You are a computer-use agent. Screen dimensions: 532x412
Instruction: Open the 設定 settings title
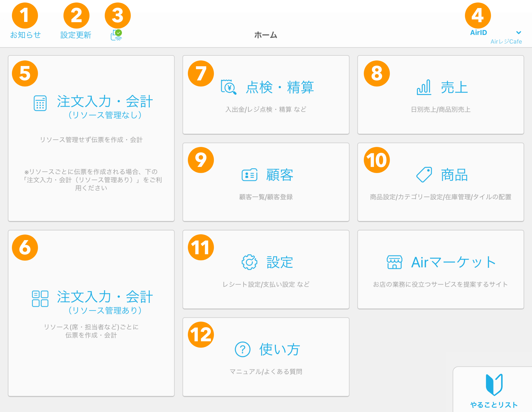[x=280, y=262]
